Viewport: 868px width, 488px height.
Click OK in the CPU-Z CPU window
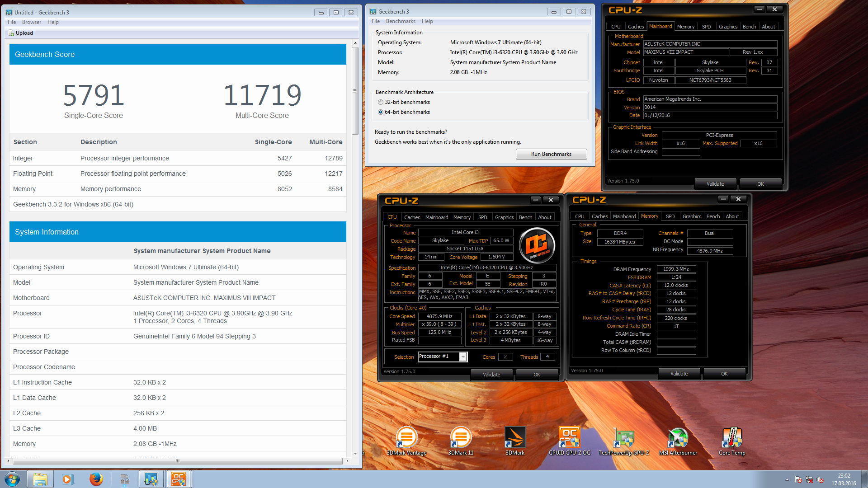click(537, 375)
